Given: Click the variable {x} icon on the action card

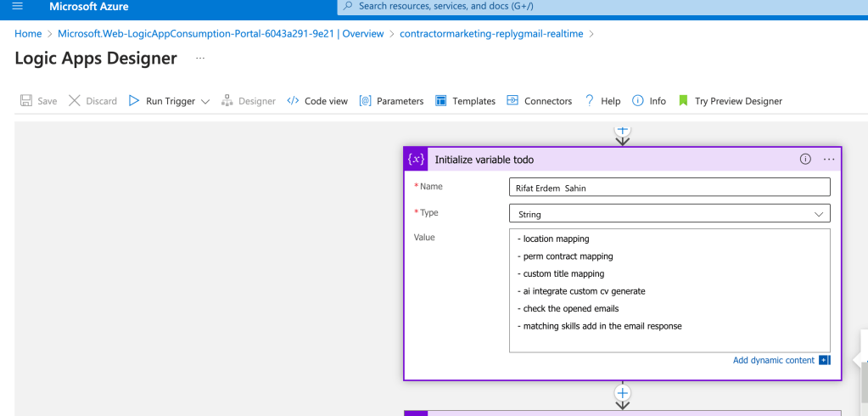Looking at the screenshot, I should click(416, 160).
